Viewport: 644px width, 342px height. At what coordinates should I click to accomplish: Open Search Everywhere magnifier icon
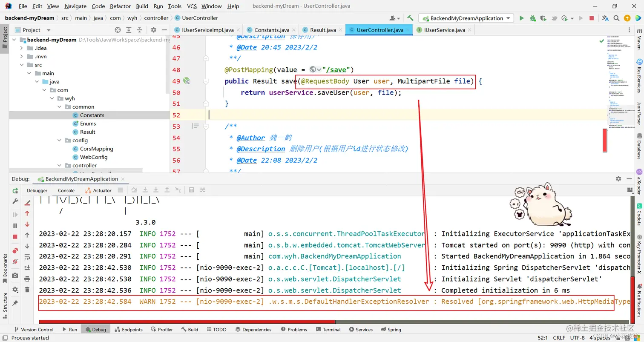click(616, 18)
